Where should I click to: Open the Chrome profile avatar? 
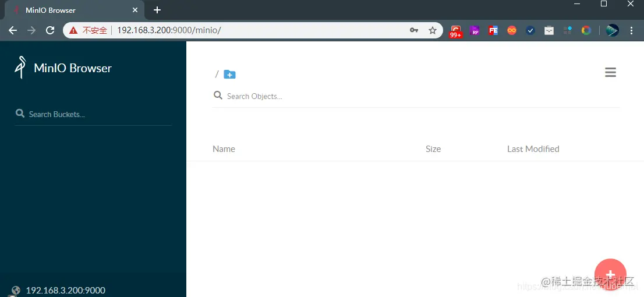click(613, 30)
